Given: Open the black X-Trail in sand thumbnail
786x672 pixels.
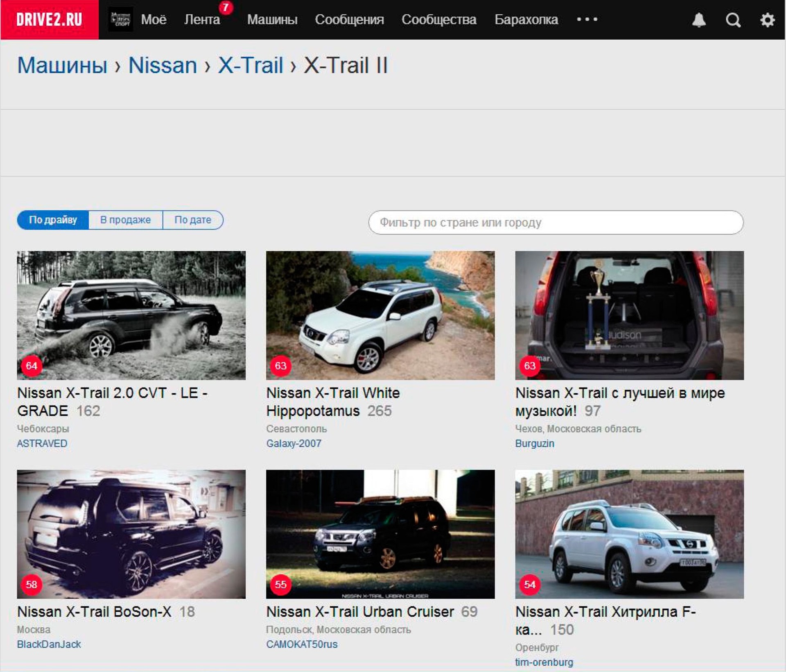Looking at the screenshot, I should coord(131,315).
